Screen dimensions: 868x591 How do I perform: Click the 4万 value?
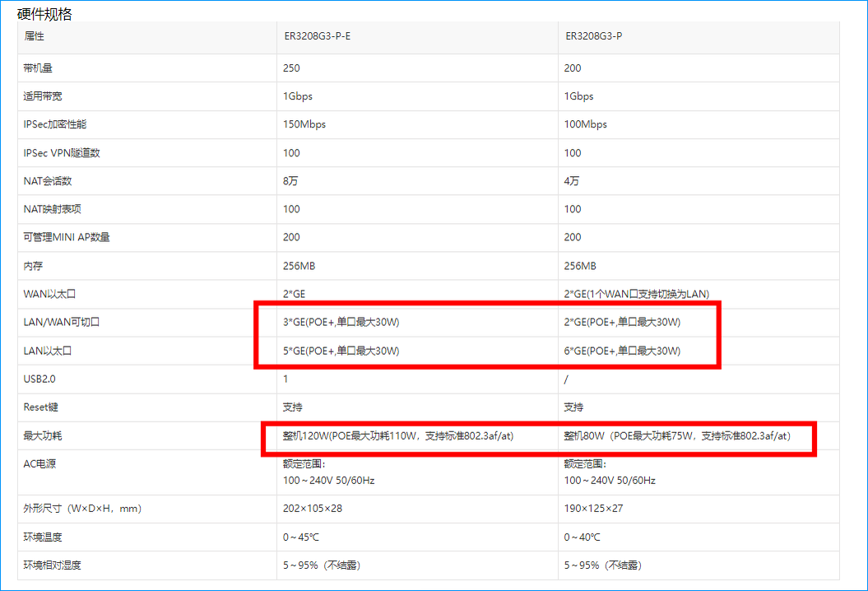point(571,181)
